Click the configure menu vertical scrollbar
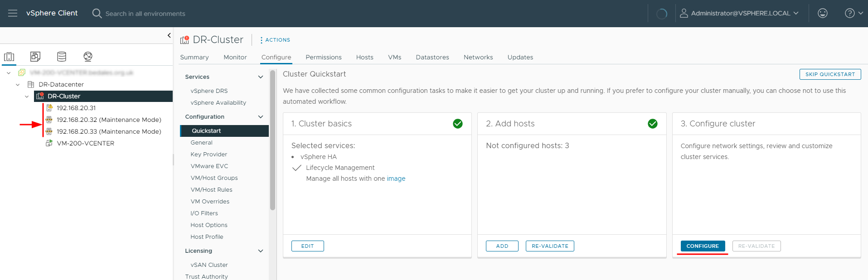The height and width of the screenshot is (280, 868). [x=272, y=140]
